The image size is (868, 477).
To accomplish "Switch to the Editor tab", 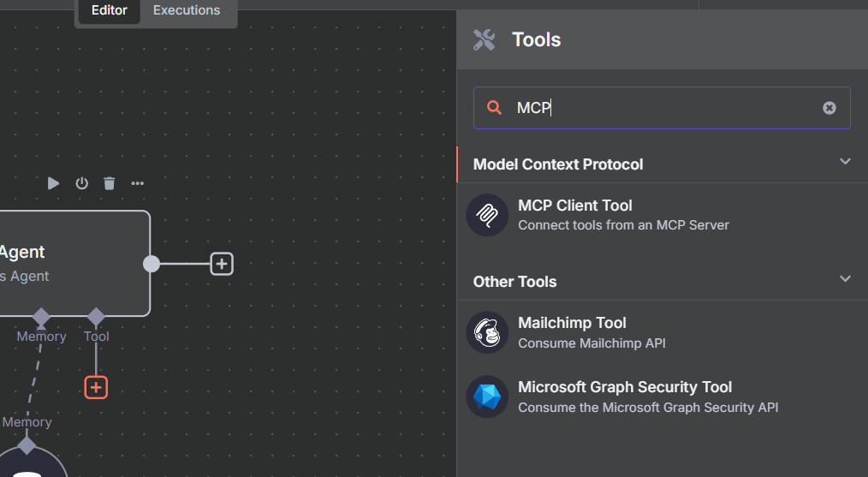I will [x=109, y=10].
